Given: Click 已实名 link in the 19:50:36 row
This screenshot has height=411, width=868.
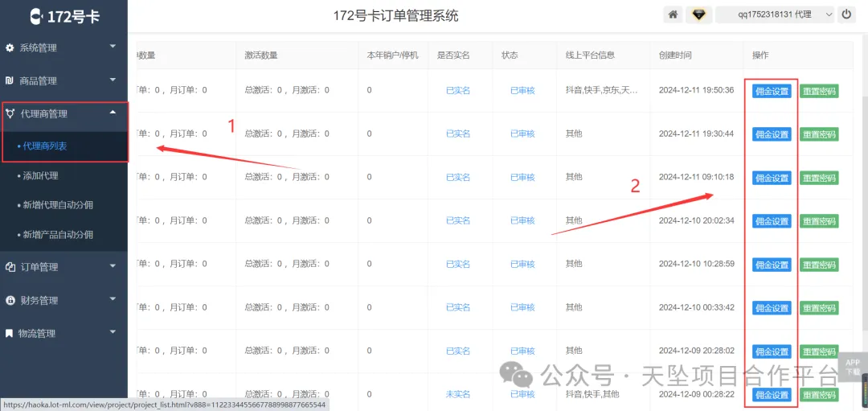Looking at the screenshot, I should click(x=458, y=90).
